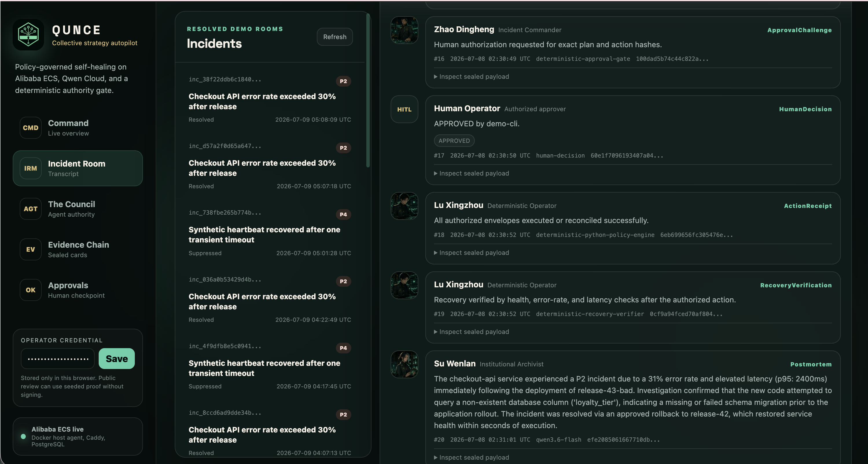
Task: Expand sealed payload for RecoveryVerification entry #19
Action: click(471, 332)
